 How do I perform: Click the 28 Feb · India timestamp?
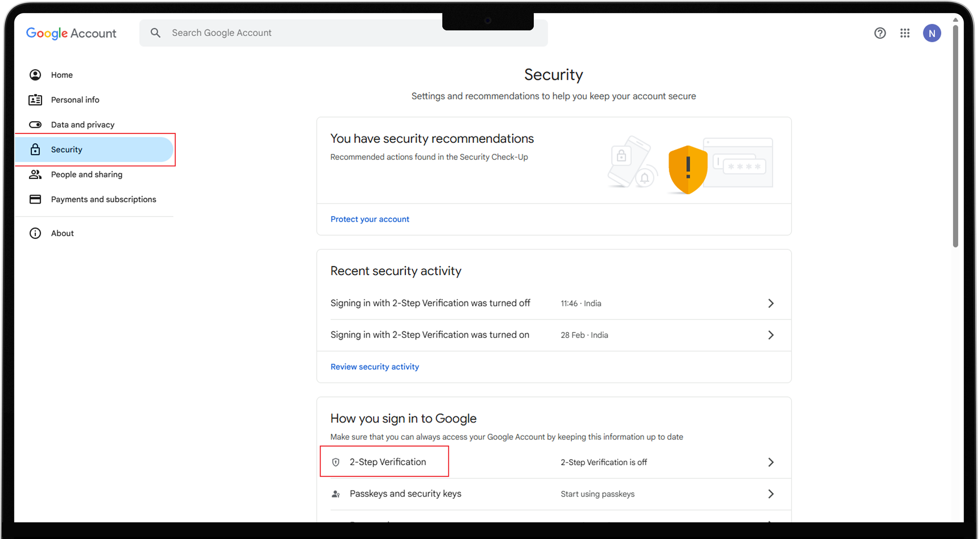click(584, 335)
